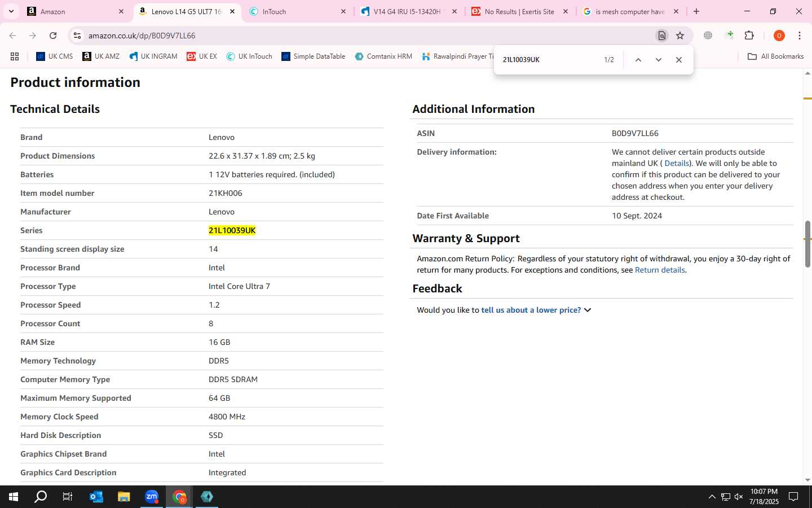Click the address bar URL
812x508 pixels.
[142, 36]
